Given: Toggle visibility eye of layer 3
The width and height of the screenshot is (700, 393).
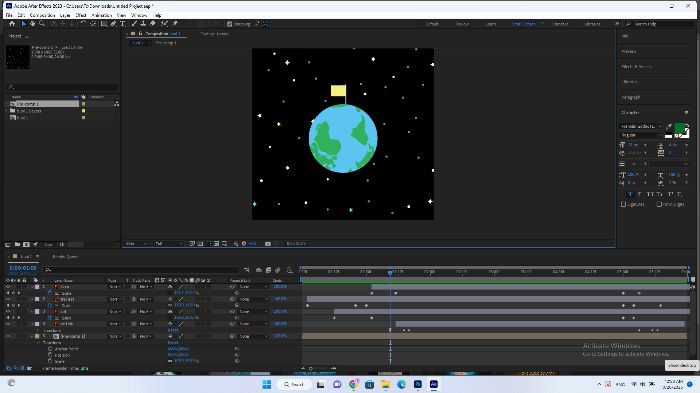Looking at the screenshot, I should click(x=8, y=312).
